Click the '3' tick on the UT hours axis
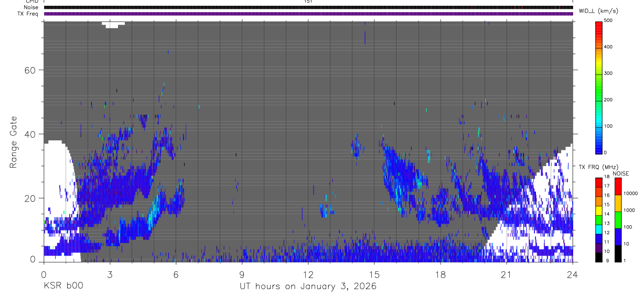Viewport: 644px width, 297px height. (x=110, y=274)
